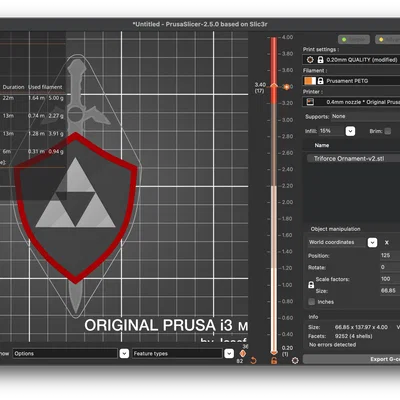The width and height of the screenshot is (400, 400).
Task: Click the Name column header
Action: point(322,145)
